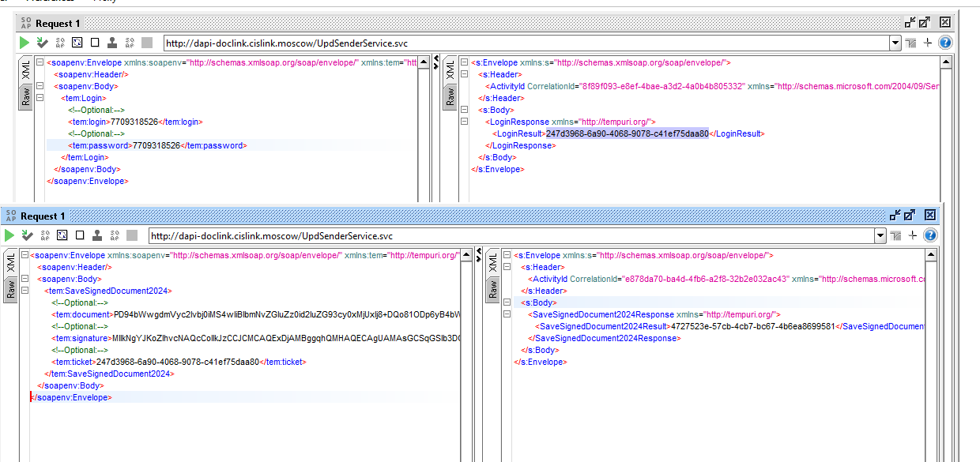This screenshot has width=980, height=462.
Task: Click scroll-up arrow of Login request editor
Action: pyautogui.click(x=424, y=62)
